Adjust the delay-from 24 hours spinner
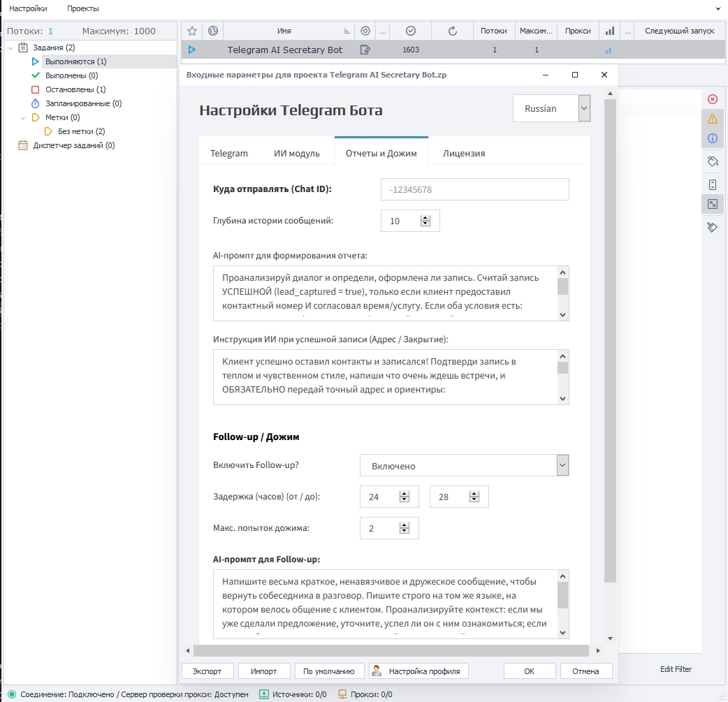Viewport: 728px width, 702px height. point(405,497)
